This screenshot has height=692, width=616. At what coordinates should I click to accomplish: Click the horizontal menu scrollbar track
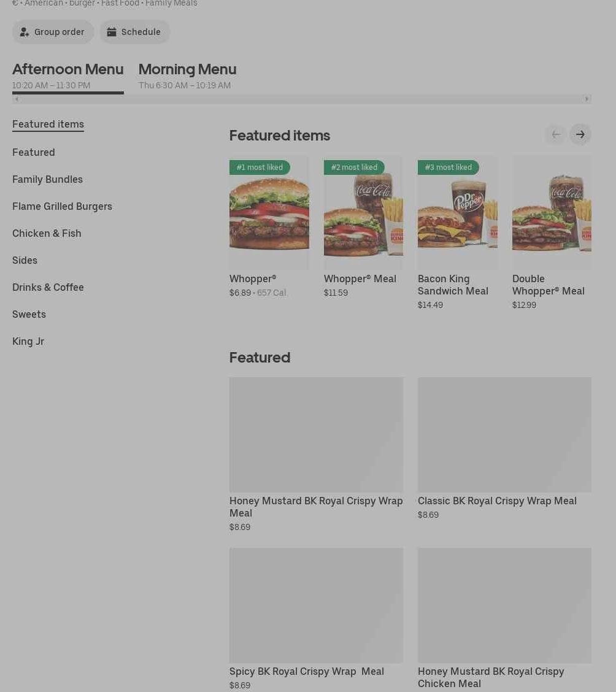(302, 99)
